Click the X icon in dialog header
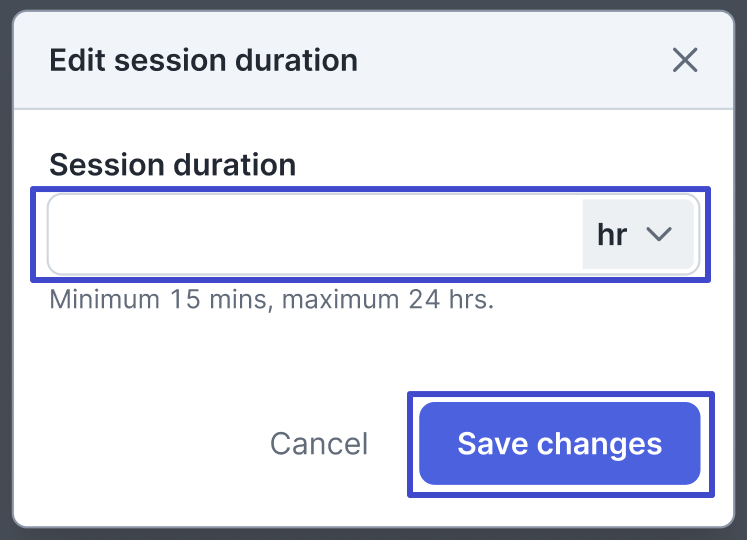This screenshot has width=747, height=540. pyautogui.click(x=684, y=60)
